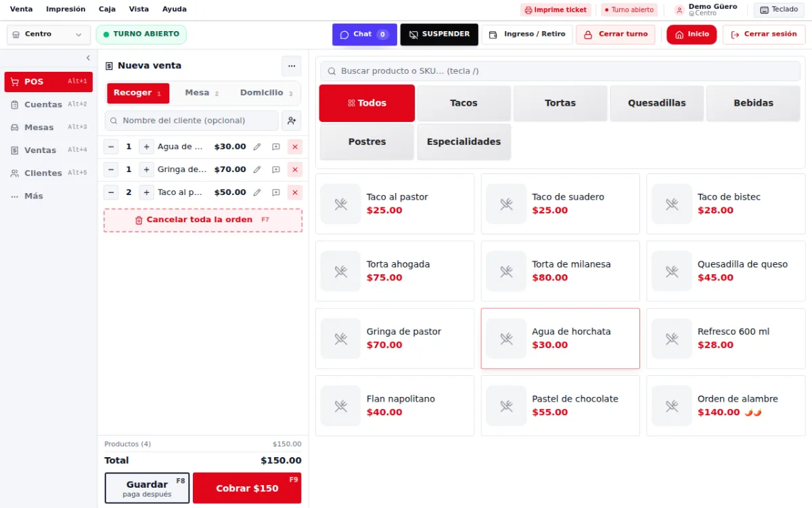Screen dimensions: 812x508
Task: Increase quantity of Taco al pastor line
Action: pos(147,192)
